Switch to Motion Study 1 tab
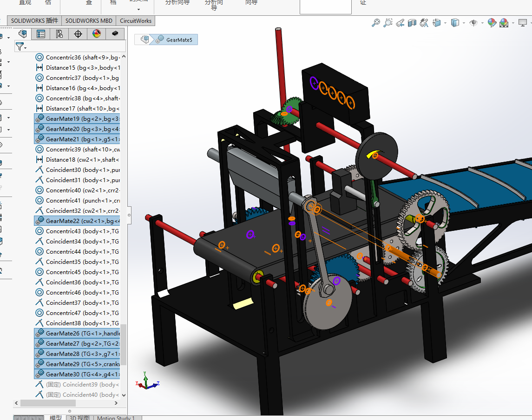The image size is (532, 420). click(116, 418)
